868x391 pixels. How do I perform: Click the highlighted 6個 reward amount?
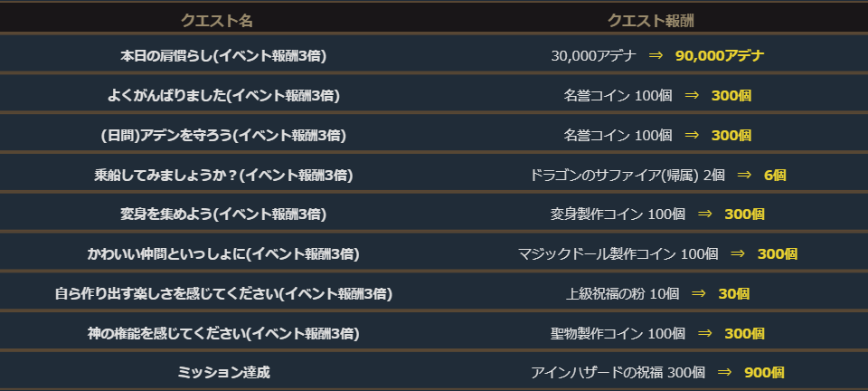point(775,175)
